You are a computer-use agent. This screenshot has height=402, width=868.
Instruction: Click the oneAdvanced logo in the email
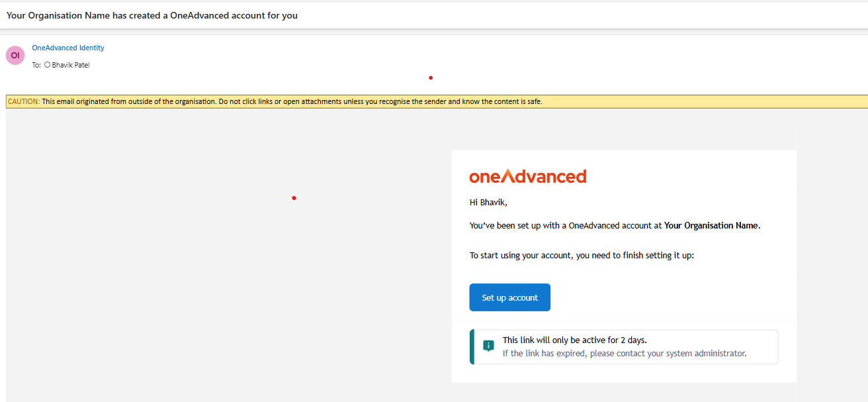point(528,176)
